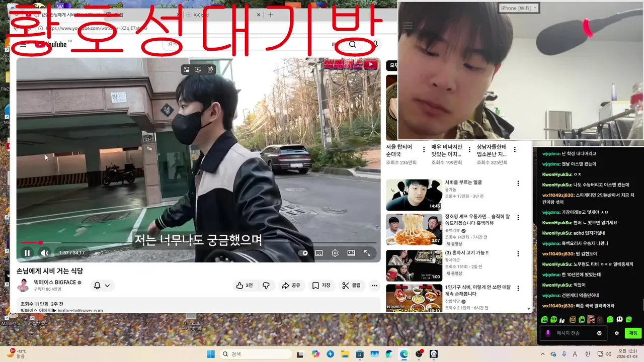
Task: Pause the YouTube video
Action: tap(27, 253)
